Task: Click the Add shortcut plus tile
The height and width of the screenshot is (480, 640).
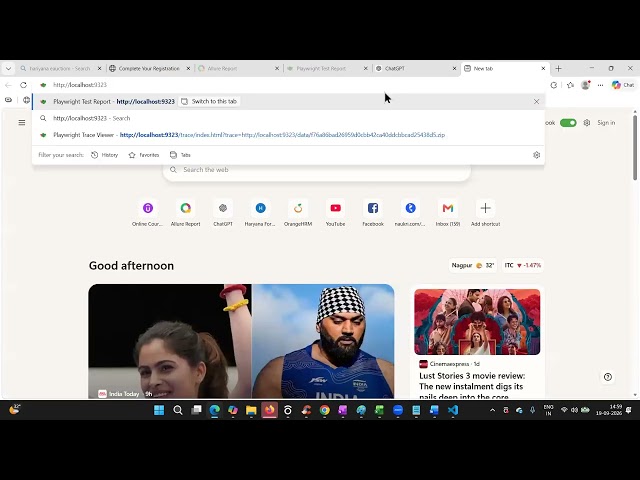Action: point(485,213)
